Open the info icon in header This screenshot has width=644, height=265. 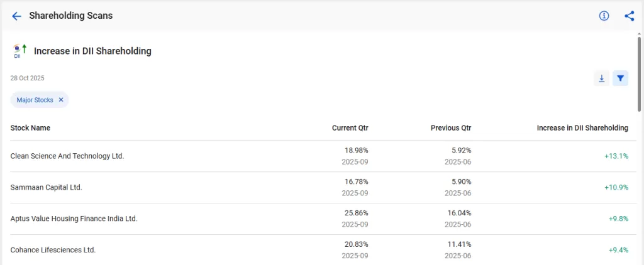604,16
